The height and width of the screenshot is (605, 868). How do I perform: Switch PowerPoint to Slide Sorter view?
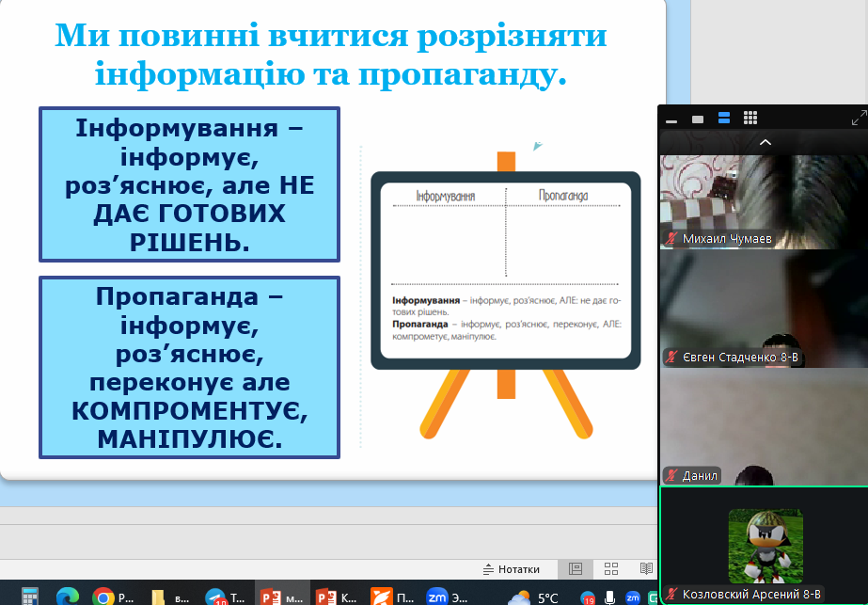[610, 569]
